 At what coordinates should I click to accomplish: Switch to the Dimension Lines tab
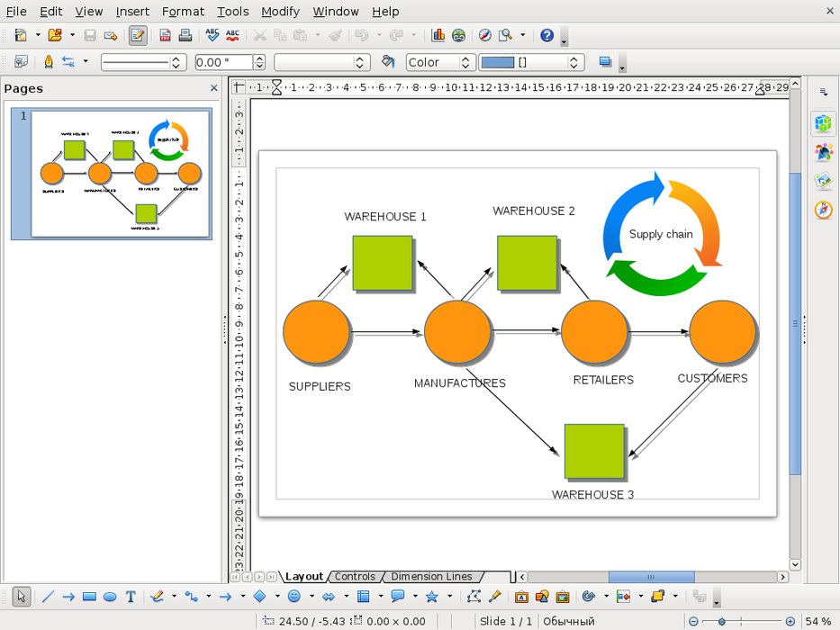coord(430,577)
